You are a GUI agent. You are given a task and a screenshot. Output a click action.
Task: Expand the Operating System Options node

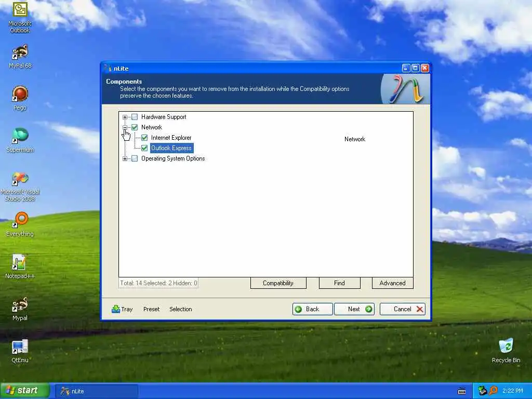tap(125, 159)
